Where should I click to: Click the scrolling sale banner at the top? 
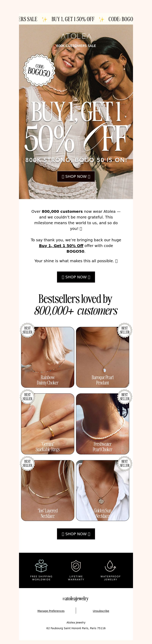(x=76, y=19)
